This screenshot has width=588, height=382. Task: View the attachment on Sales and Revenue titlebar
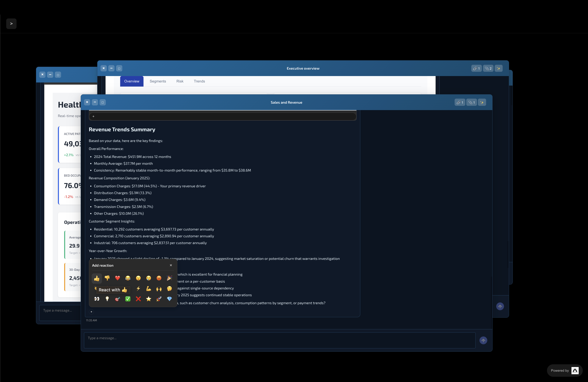pyautogui.click(x=471, y=102)
